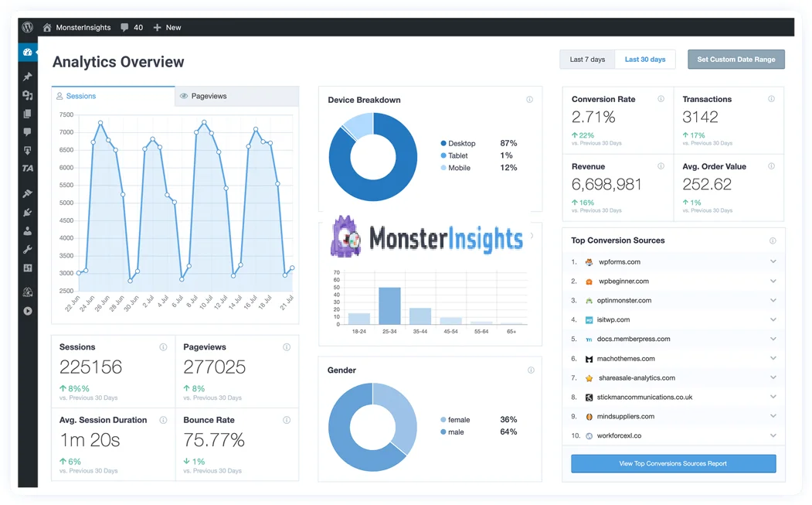Expand the workforcexl.co source details

[x=773, y=435]
